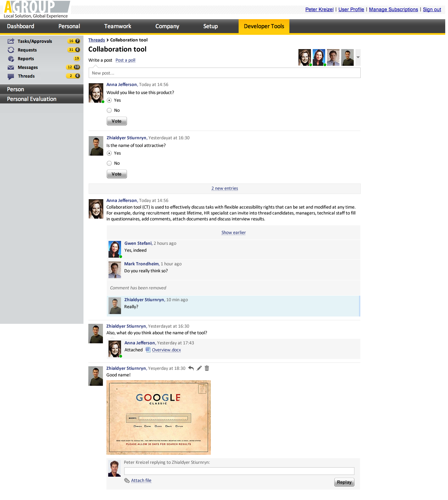Open Reports in sidebar
448x500 pixels.
[x=26, y=58]
